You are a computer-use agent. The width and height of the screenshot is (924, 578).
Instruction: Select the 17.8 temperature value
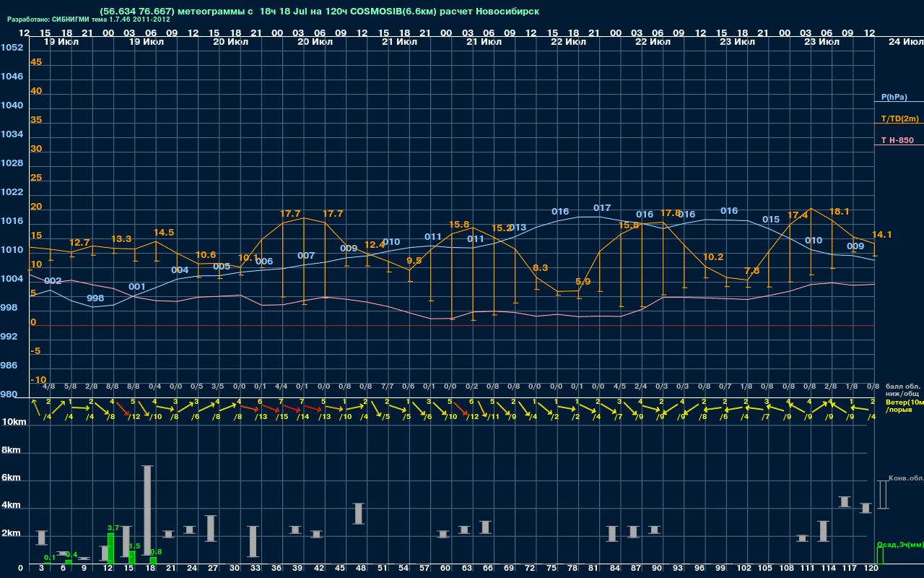pos(671,213)
